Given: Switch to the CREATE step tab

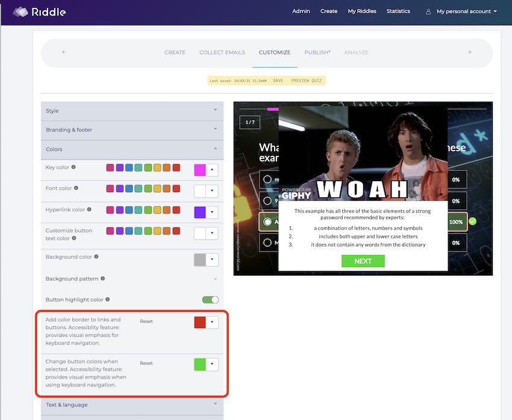Looking at the screenshot, I should [x=175, y=52].
